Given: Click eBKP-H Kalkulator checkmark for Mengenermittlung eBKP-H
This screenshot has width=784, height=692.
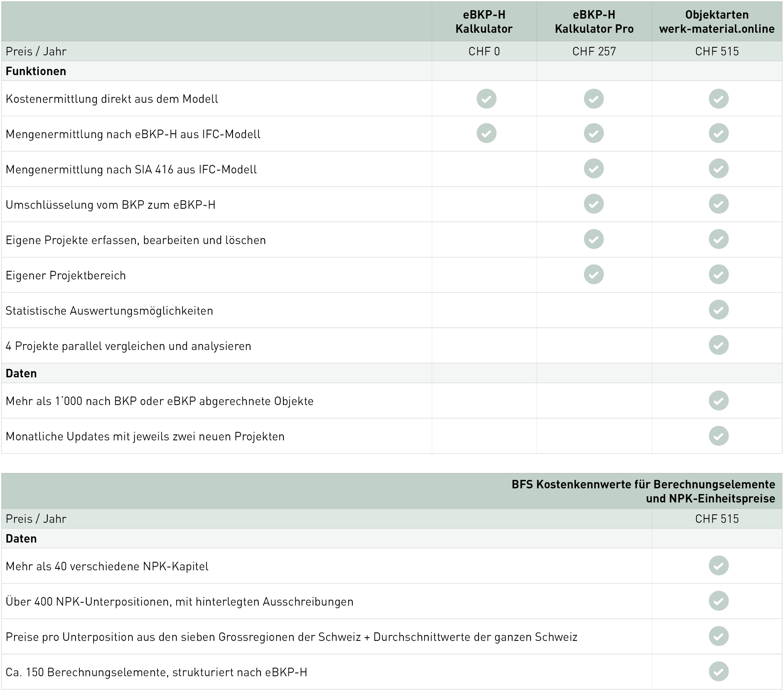Looking at the screenshot, I should click(x=486, y=133).
